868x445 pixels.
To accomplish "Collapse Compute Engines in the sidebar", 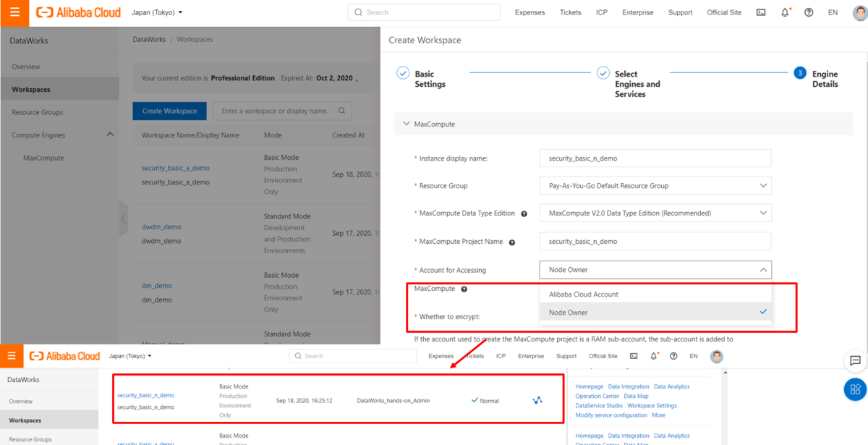I will coord(110,135).
